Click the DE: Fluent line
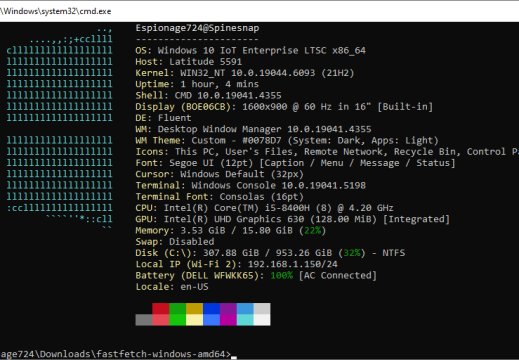The height and width of the screenshot is (360, 519). pos(163,118)
